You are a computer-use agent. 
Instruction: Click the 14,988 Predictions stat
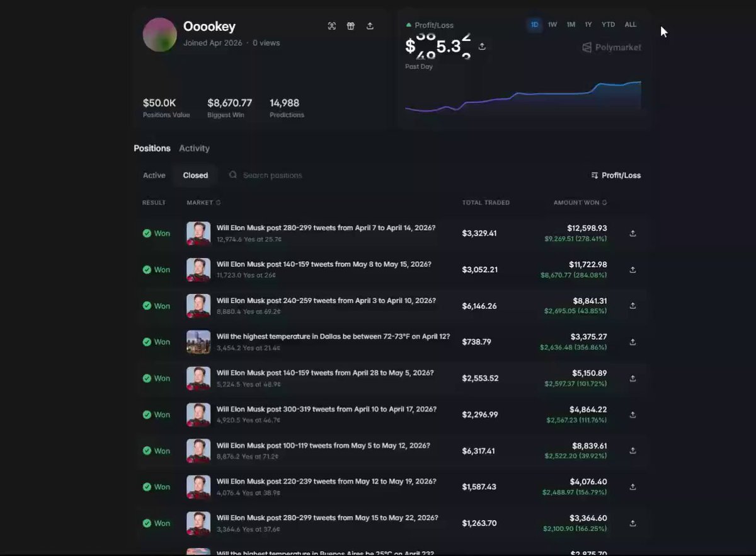tap(285, 103)
